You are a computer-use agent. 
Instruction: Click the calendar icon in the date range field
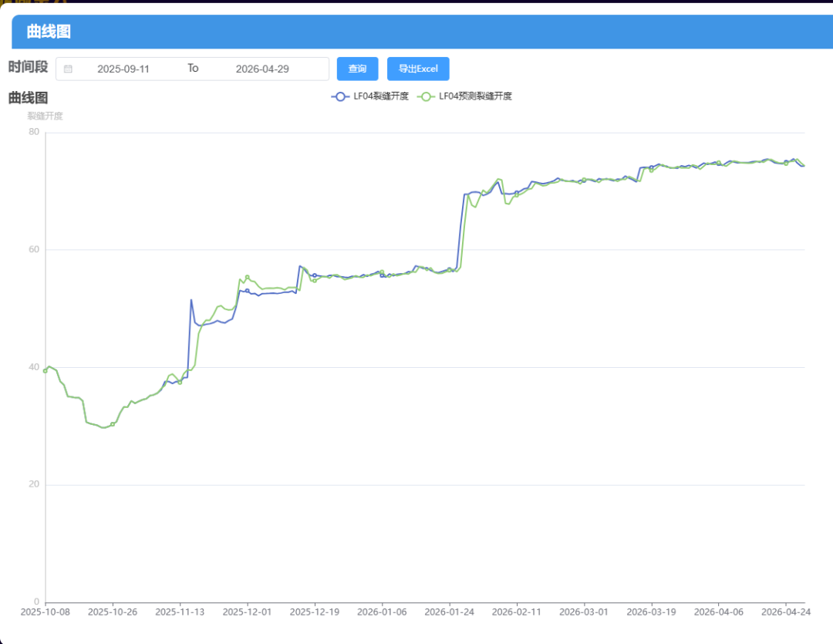click(68, 69)
